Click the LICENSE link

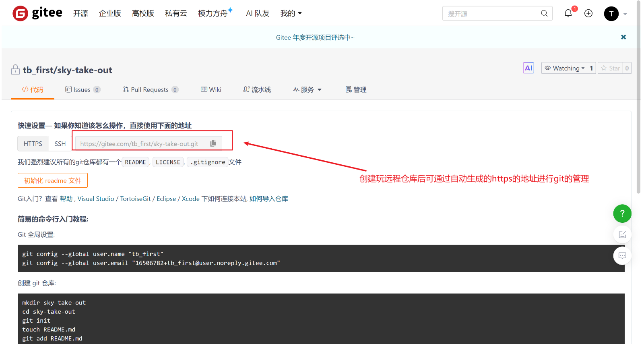[x=168, y=162]
